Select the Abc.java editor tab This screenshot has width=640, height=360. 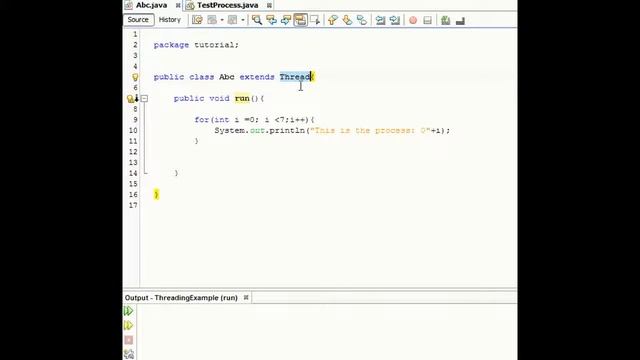(x=151, y=5)
